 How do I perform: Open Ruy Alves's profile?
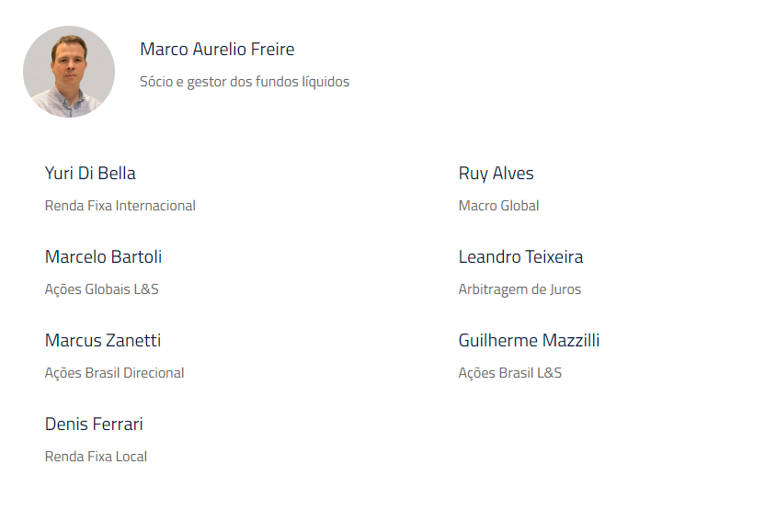pos(496,174)
